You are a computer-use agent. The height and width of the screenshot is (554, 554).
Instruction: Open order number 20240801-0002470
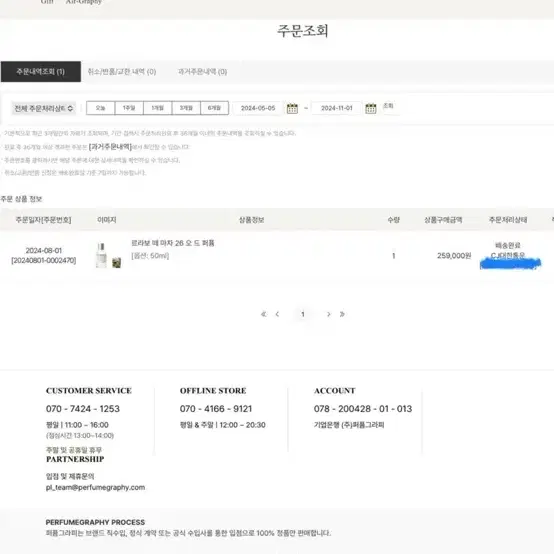click(x=44, y=260)
